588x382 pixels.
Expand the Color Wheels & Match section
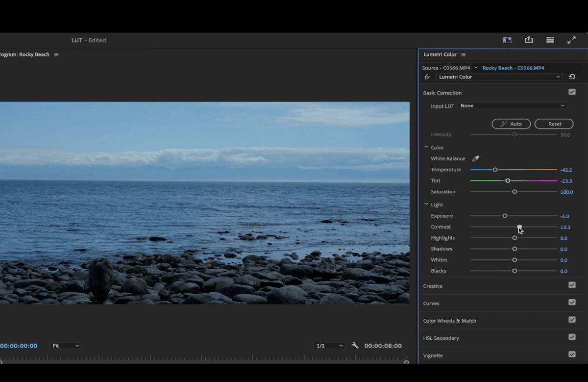pos(449,321)
